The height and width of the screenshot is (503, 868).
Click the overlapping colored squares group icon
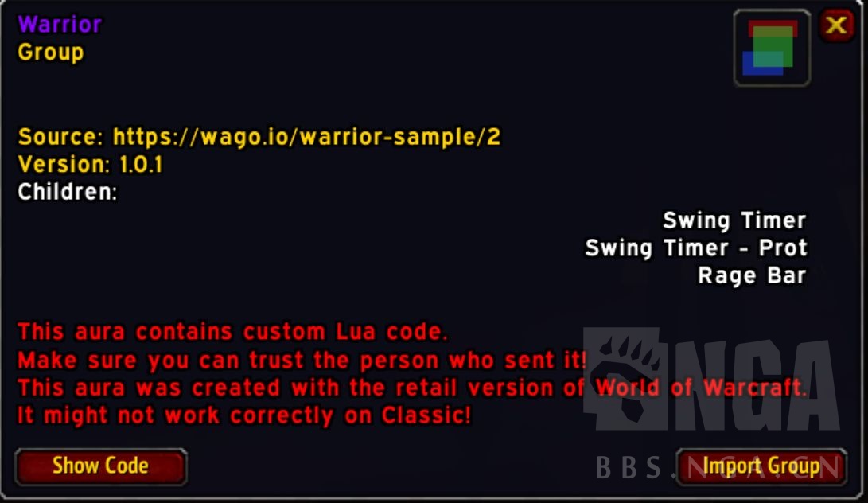772,49
